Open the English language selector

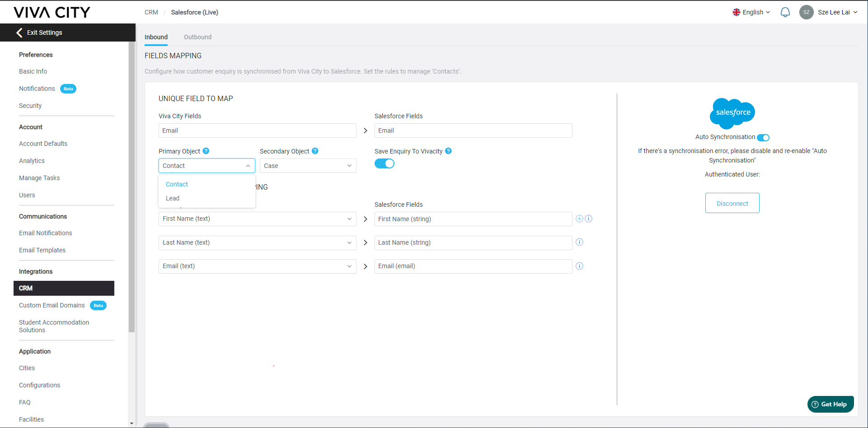coord(751,12)
